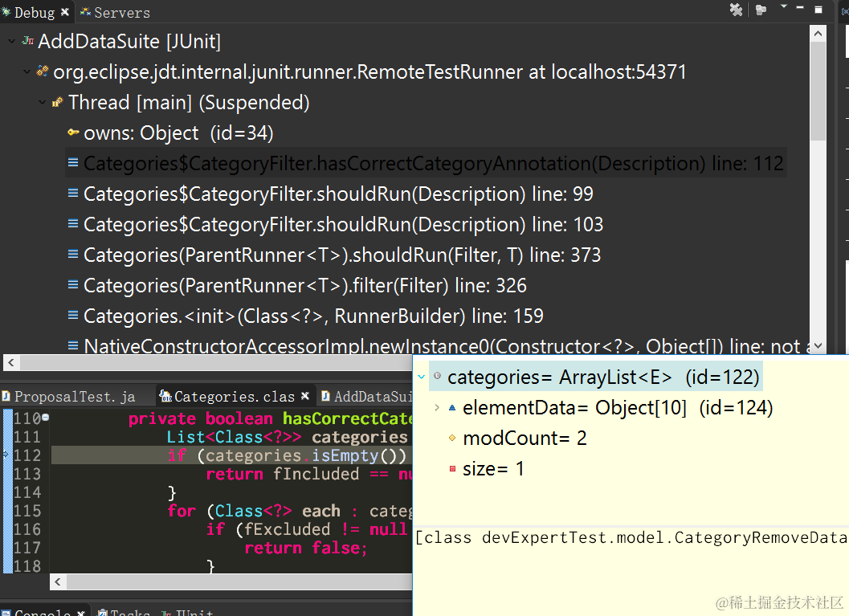This screenshot has height=616, width=849.
Task: Switch to the Debug tab
Action: click(34, 12)
